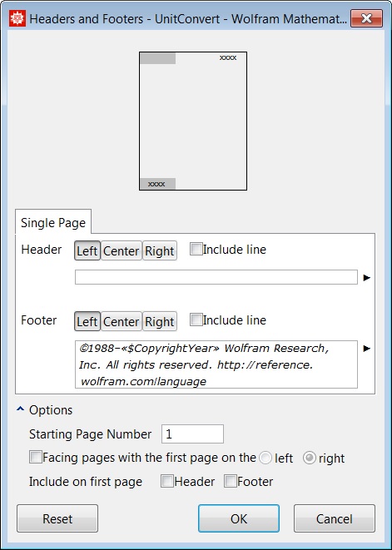392x550 pixels.
Task: Check Header for include on first page
Action: [x=166, y=481]
